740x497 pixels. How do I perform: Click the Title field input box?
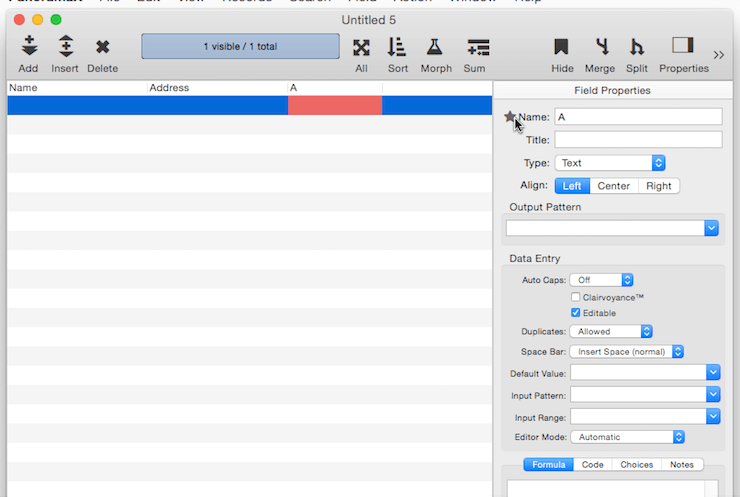click(x=638, y=140)
